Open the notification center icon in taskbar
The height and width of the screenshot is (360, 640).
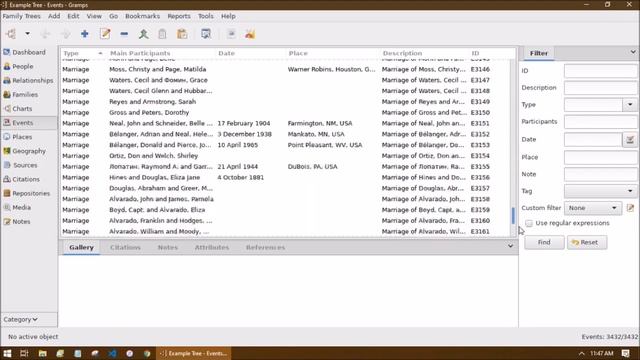coord(626,353)
